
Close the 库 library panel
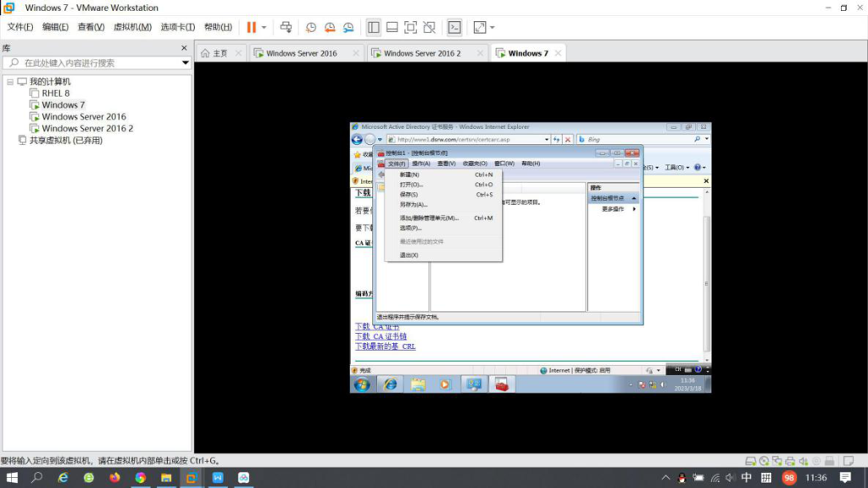[x=184, y=48]
